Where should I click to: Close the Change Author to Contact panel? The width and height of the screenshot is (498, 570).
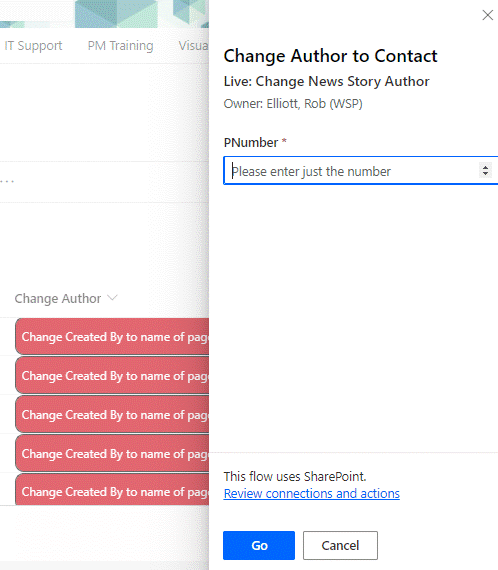tap(487, 15)
